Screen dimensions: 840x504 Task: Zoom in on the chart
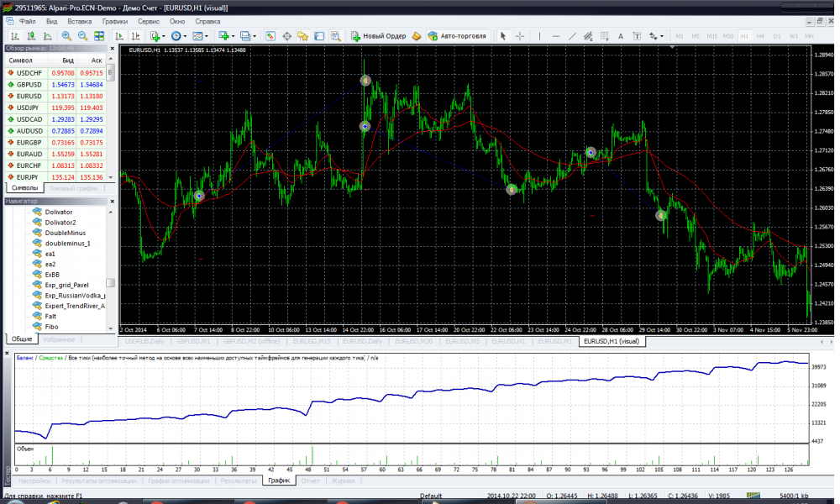coord(66,36)
